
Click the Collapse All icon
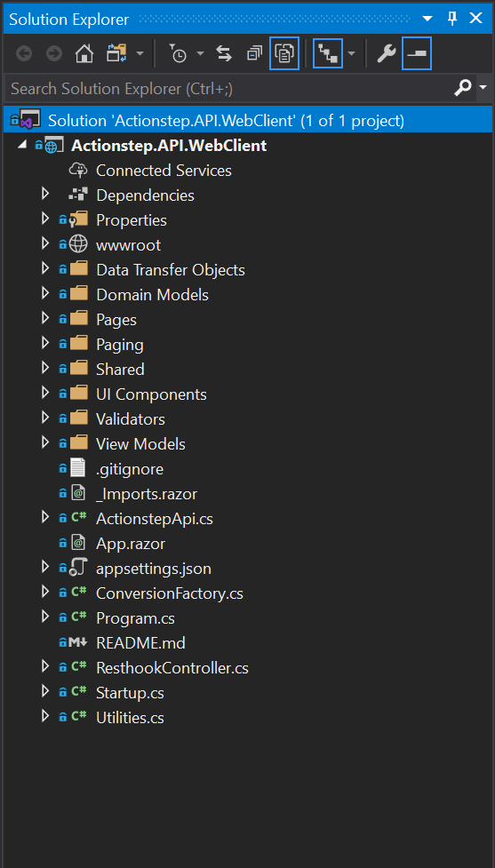pos(254,53)
